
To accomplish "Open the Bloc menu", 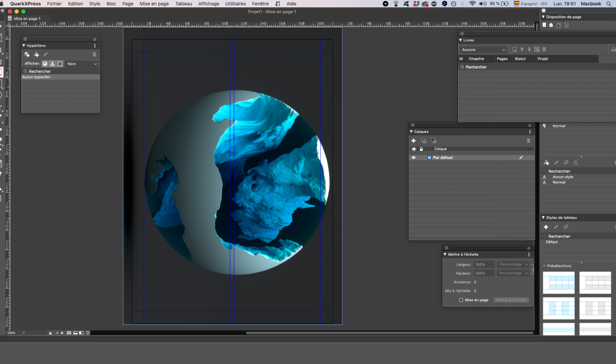I will [111, 3].
